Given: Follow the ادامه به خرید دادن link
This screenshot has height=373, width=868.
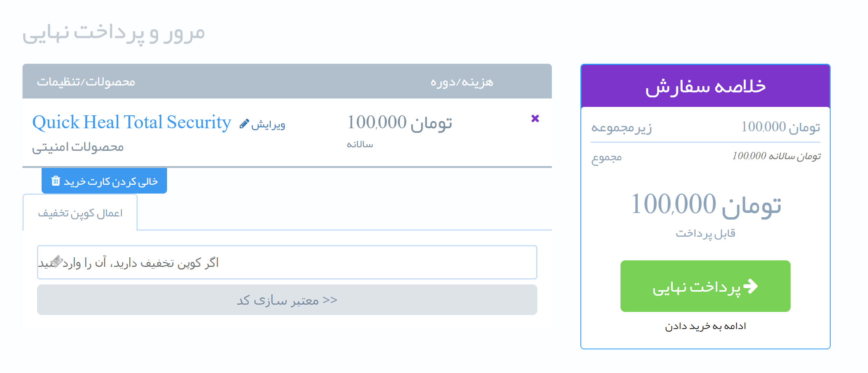Looking at the screenshot, I should pos(705,326).
